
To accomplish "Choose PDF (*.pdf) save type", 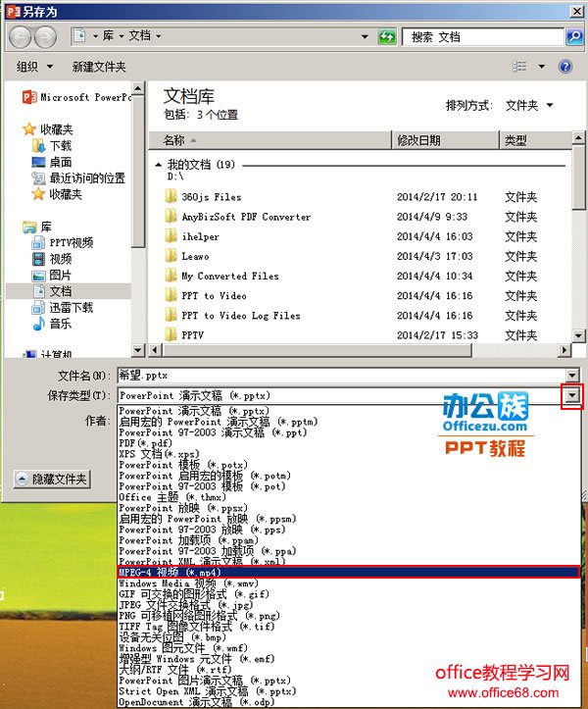I will pos(349,443).
